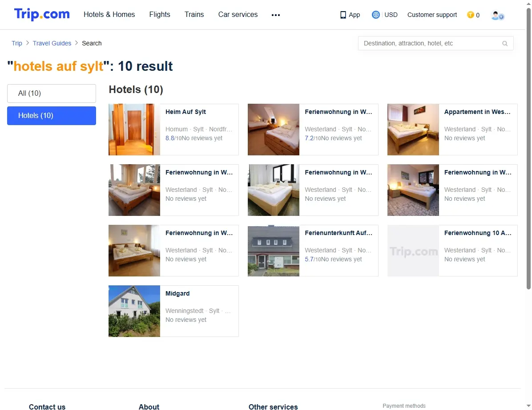Image resolution: width=532 pixels, height=410 pixels.
Task: Click About footer heading
Action: 149,406
